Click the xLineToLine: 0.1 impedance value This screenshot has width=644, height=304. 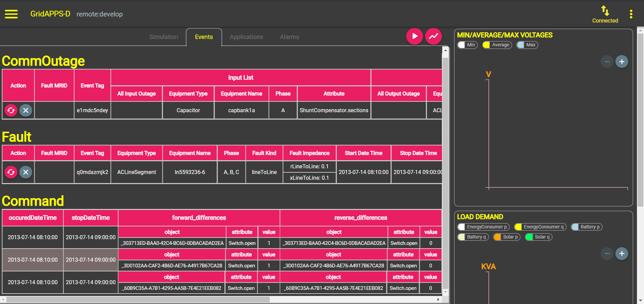pyautogui.click(x=309, y=178)
